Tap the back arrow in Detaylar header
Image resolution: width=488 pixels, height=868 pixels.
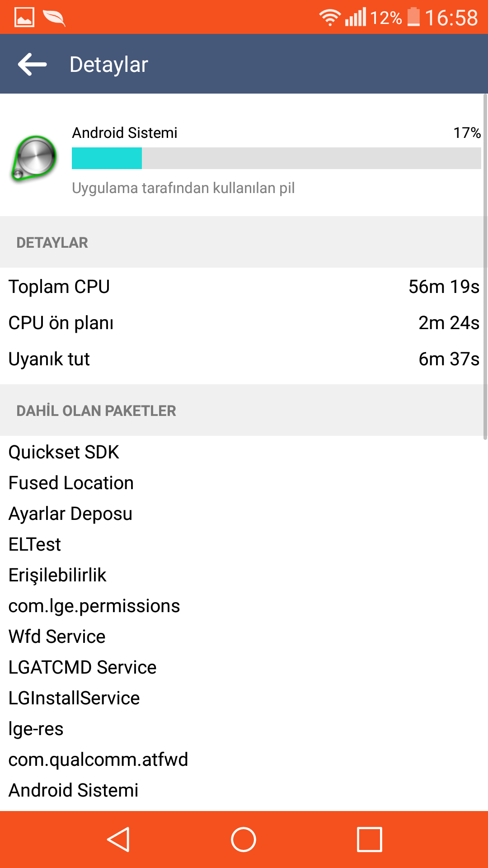[x=33, y=64]
